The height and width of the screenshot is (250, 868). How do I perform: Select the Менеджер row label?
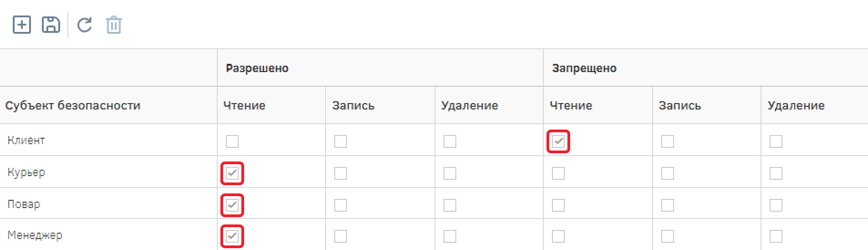[35, 235]
